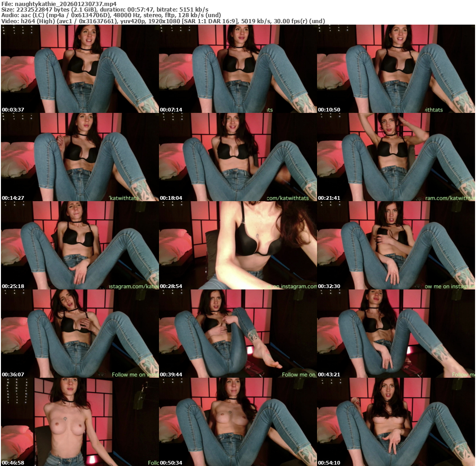Image resolution: width=476 pixels, height=466 pixels.
Task: Open the thumbnail at 00:43:21
Action: [x=396, y=334]
